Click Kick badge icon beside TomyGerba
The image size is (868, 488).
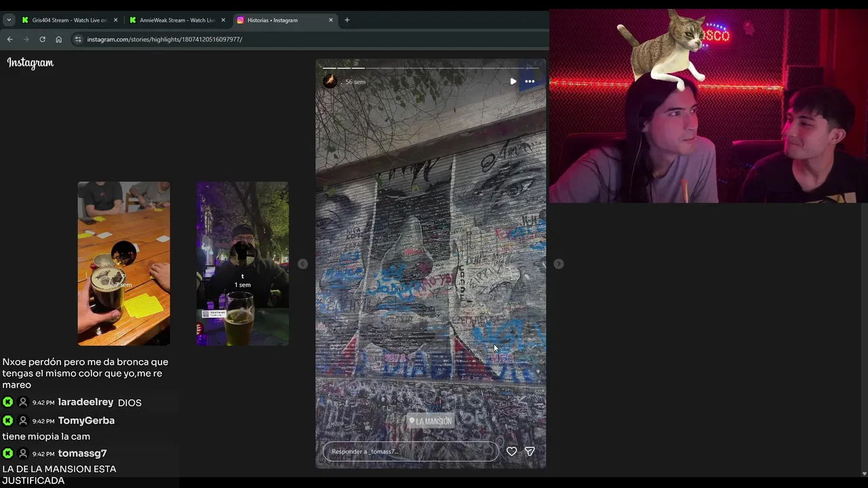(x=8, y=421)
